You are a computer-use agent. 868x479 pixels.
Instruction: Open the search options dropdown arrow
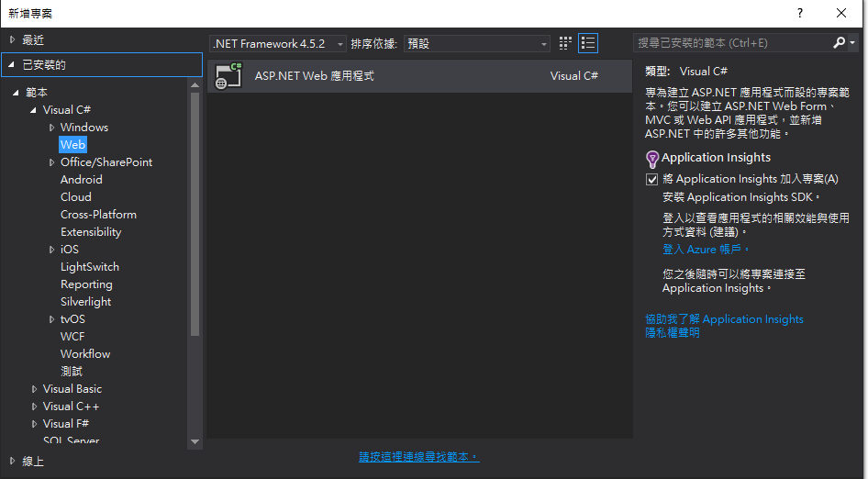(x=852, y=42)
